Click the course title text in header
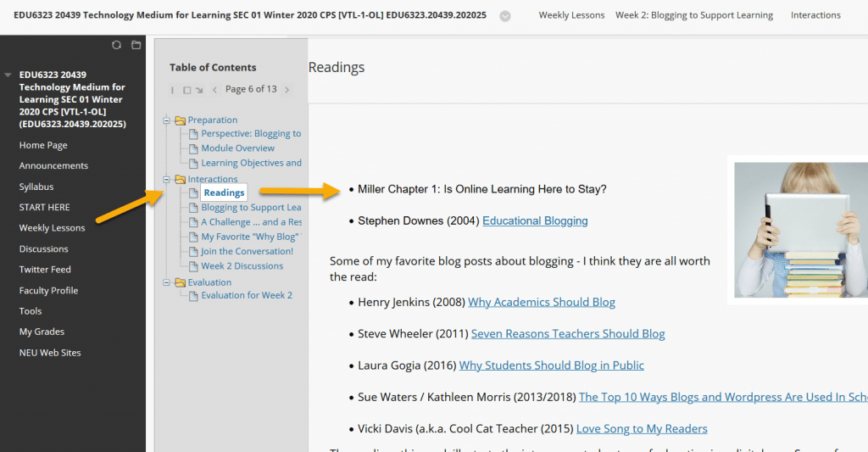 250,15
